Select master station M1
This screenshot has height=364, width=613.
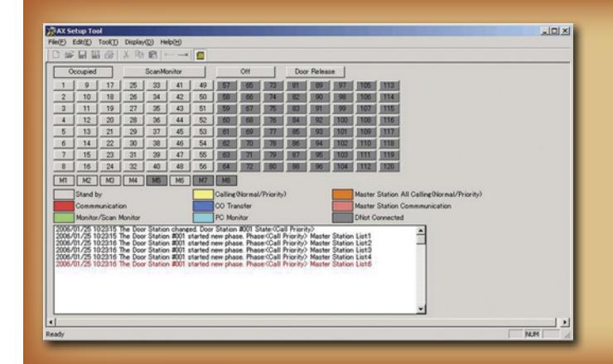pyautogui.click(x=63, y=180)
